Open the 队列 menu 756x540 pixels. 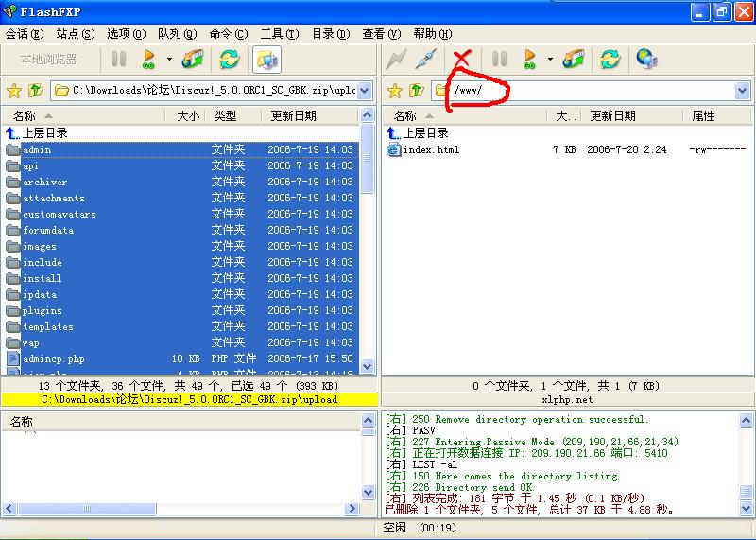(x=178, y=34)
